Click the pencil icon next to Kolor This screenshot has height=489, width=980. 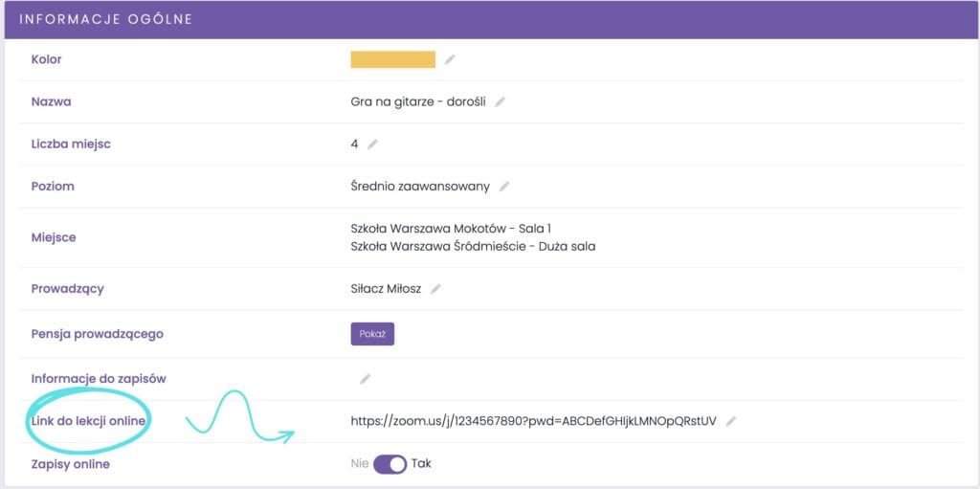click(450, 59)
